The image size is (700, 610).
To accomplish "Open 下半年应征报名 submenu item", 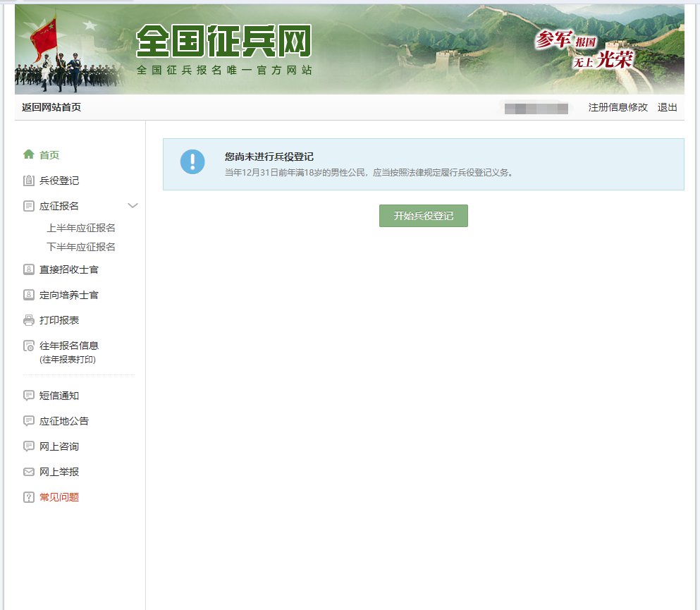I will coord(81,247).
